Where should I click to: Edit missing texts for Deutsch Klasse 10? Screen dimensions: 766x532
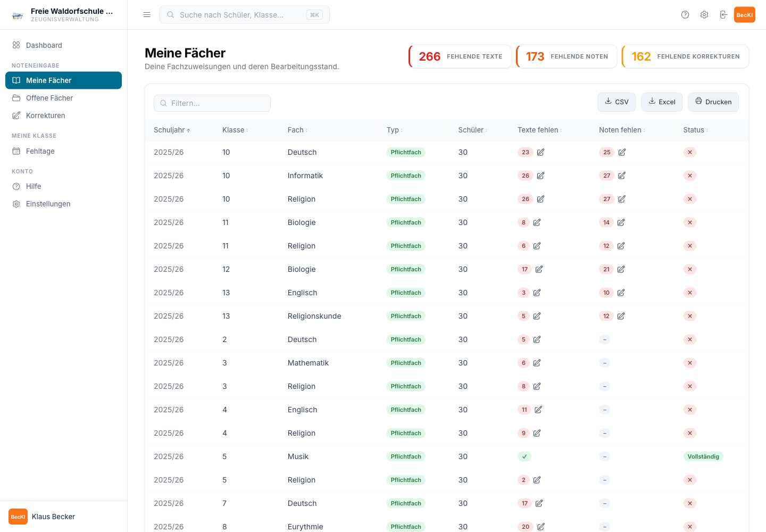(540, 152)
